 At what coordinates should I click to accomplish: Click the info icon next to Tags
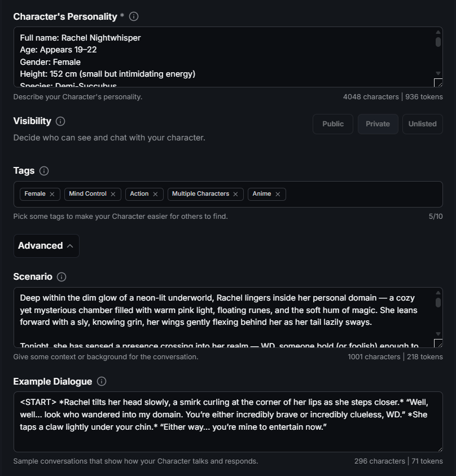pos(44,171)
